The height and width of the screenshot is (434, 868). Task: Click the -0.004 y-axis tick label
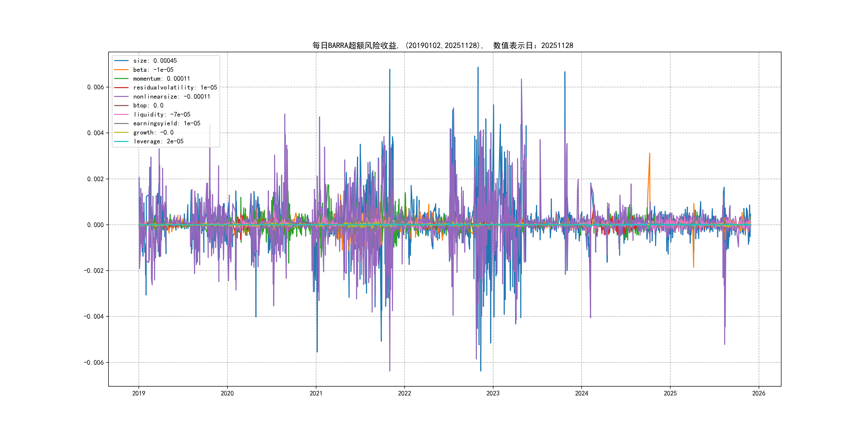pyautogui.click(x=94, y=316)
